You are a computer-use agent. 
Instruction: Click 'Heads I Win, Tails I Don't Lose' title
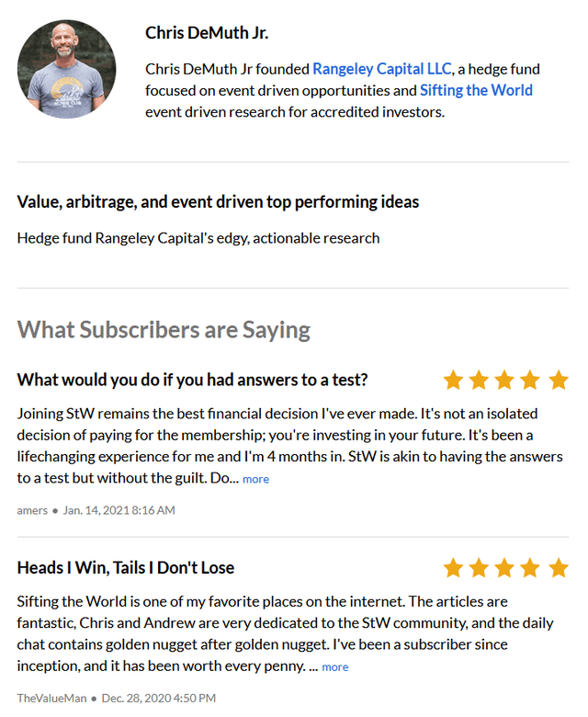pyautogui.click(x=126, y=568)
